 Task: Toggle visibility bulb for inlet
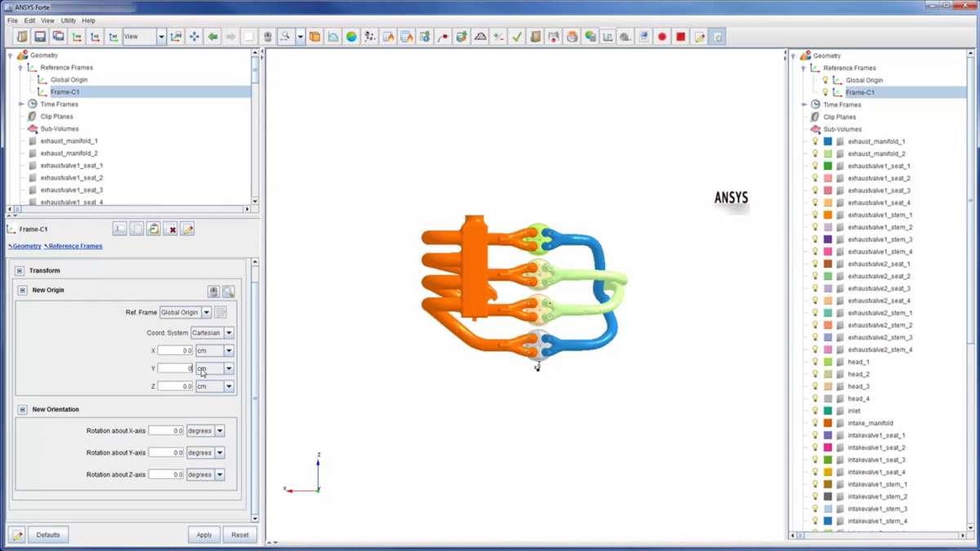[814, 411]
